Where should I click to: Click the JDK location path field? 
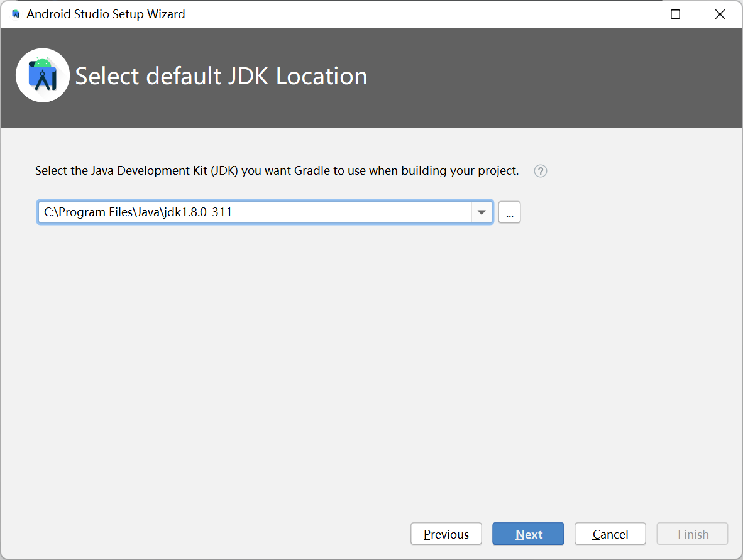tap(255, 212)
